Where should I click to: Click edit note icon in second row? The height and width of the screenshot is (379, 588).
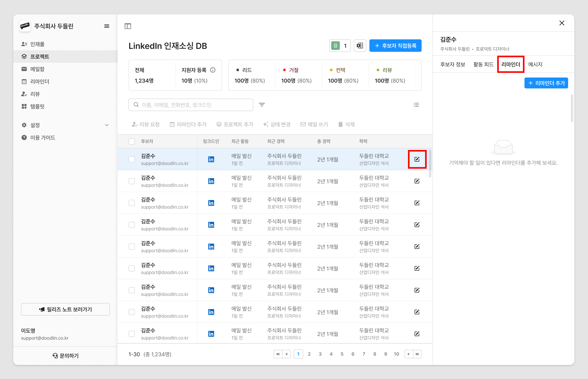click(x=417, y=181)
